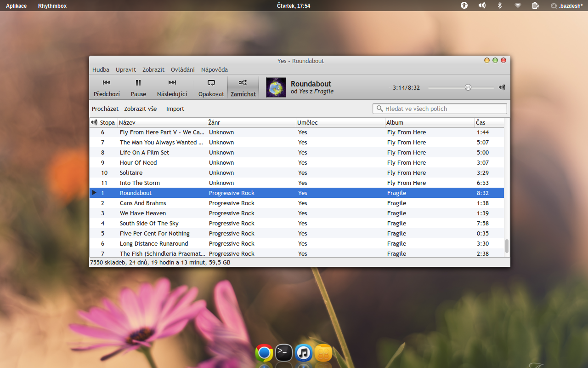Select the track "Solitaire"
The height and width of the screenshot is (368, 588).
click(297, 173)
